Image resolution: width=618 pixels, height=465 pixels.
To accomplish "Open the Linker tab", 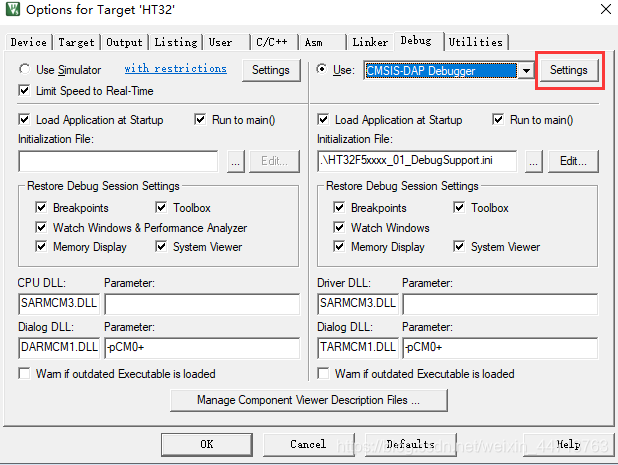I will click(370, 42).
